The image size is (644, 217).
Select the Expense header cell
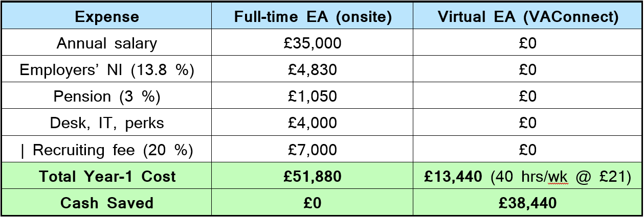coord(106,16)
